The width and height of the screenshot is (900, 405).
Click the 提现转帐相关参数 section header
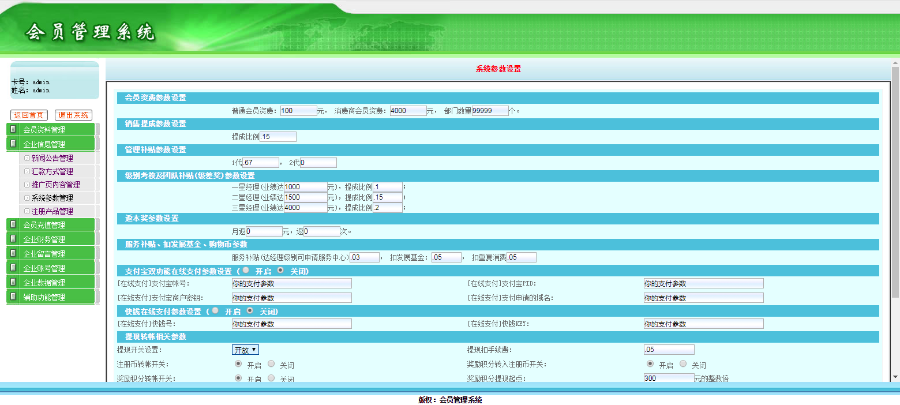(498, 336)
